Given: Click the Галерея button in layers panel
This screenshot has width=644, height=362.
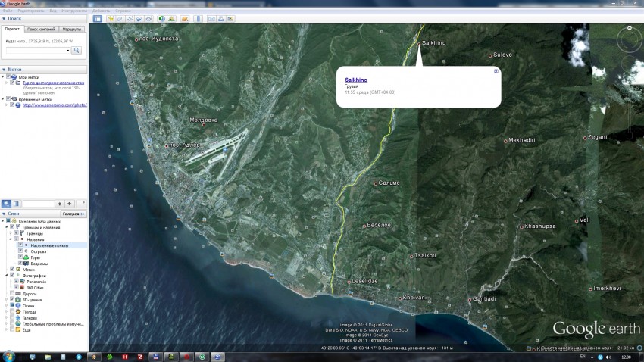Looking at the screenshot, I should click(71, 214).
